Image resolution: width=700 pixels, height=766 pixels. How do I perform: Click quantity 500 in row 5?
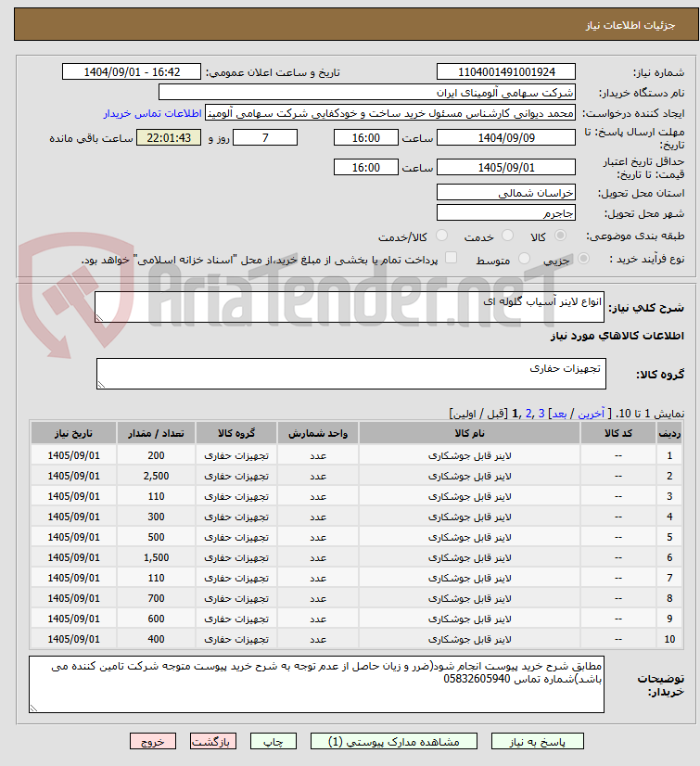pyautogui.click(x=157, y=537)
